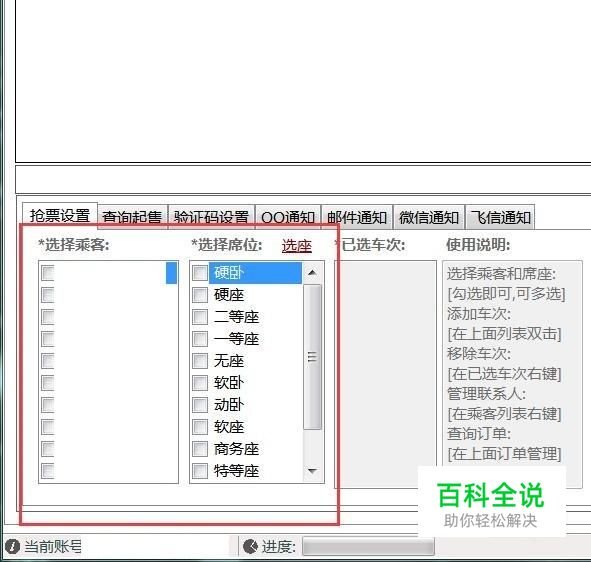Click the text [勾选即可,可多选]
This screenshot has width=591, height=562.
(507, 294)
